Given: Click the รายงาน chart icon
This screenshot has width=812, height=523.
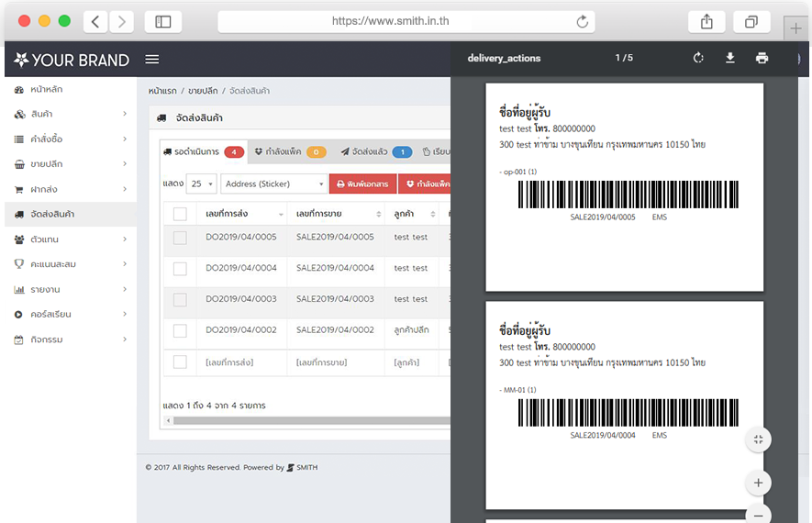Looking at the screenshot, I should (19, 289).
